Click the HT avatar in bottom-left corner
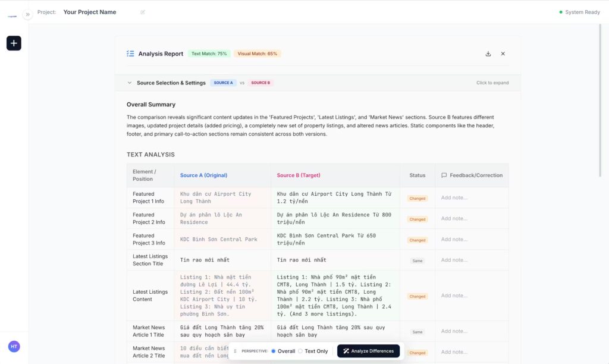The width and height of the screenshot is (609, 364). (x=14, y=346)
